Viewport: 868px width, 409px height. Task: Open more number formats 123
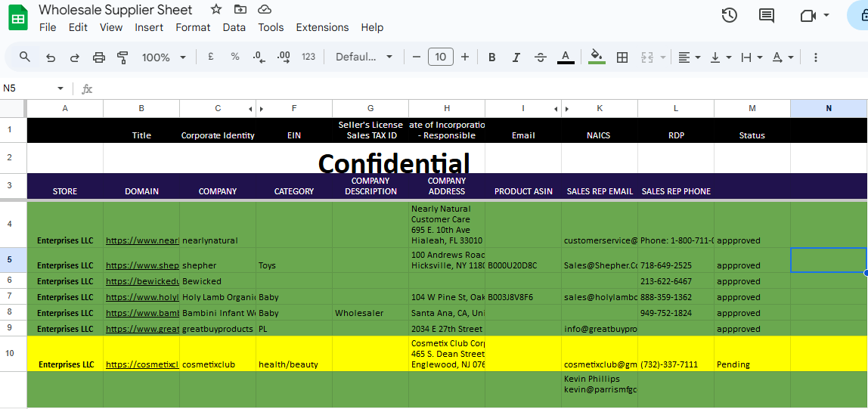point(308,57)
